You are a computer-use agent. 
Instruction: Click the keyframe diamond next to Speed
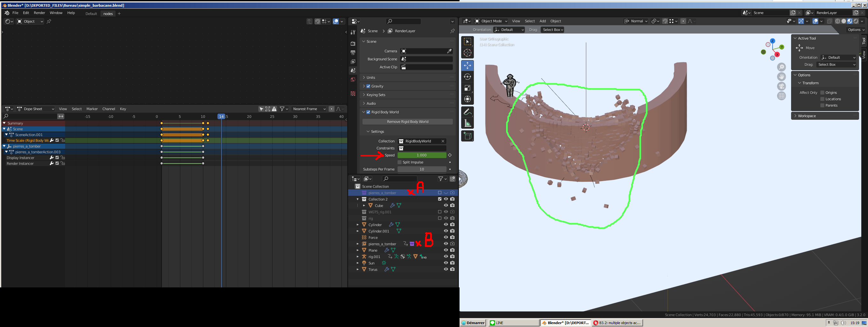click(450, 156)
